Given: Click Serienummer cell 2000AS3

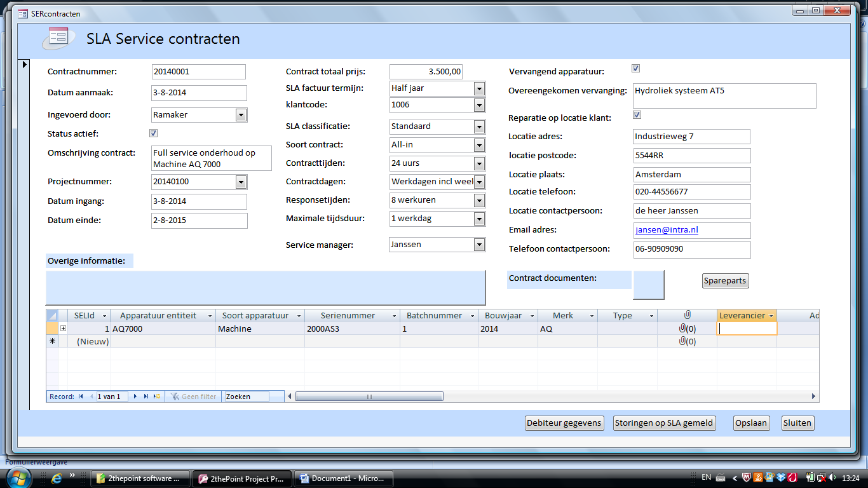Looking at the screenshot, I should pyautogui.click(x=352, y=329).
